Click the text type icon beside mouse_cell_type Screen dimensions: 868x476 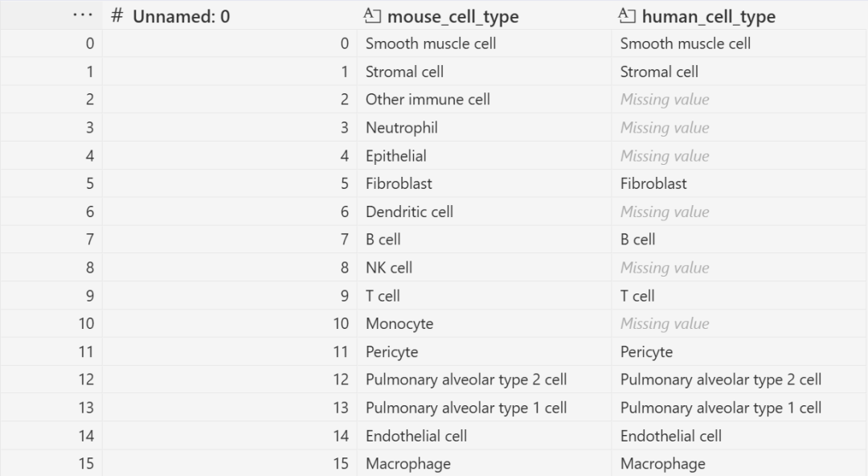372,16
